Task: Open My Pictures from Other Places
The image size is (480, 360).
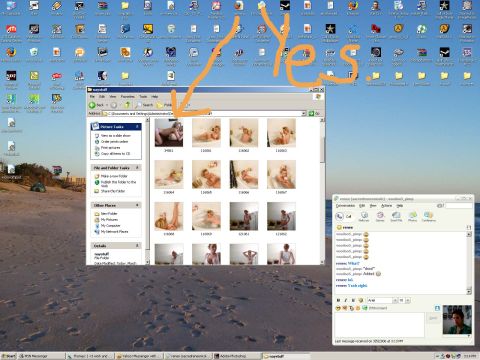Action: click(x=109, y=220)
